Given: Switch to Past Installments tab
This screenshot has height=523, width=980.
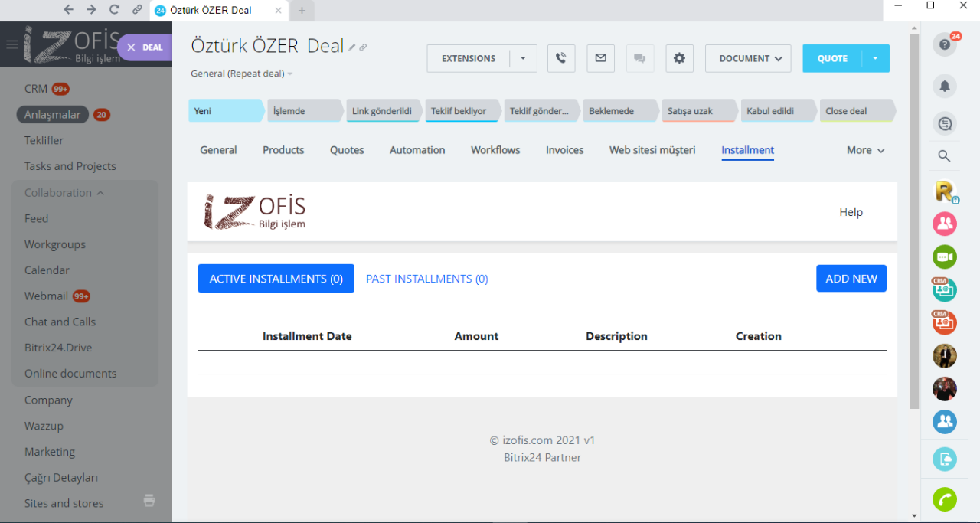Looking at the screenshot, I should click(x=426, y=279).
